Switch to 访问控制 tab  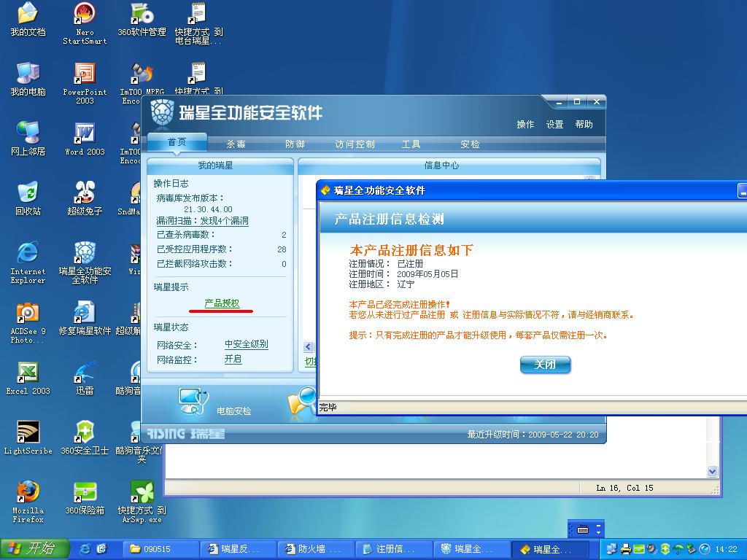pyautogui.click(x=355, y=144)
